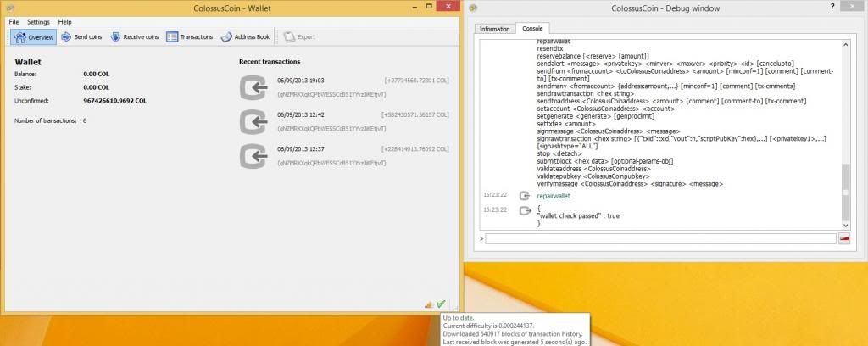Open the Send coins page
This screenshot has width=868, height=346.
(81, 37)
